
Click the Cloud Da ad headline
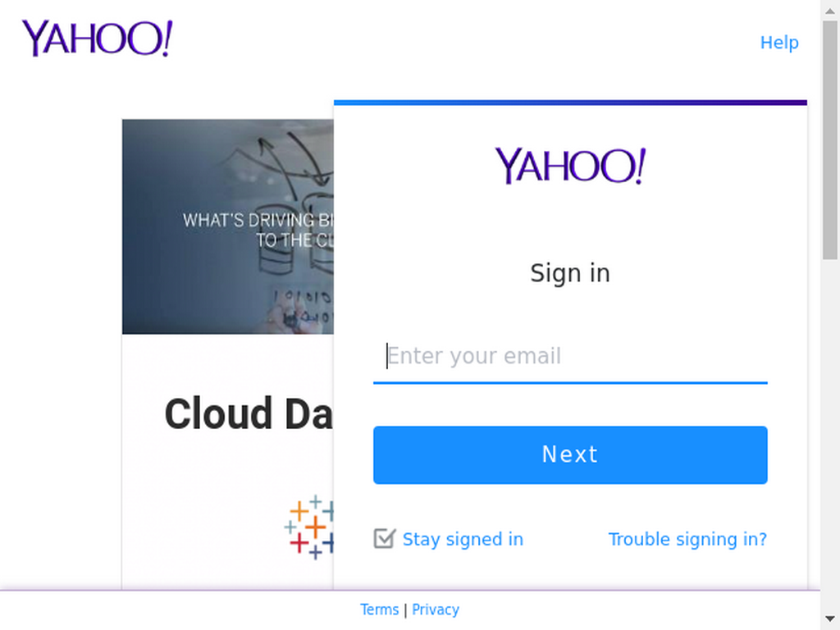click(x=249, y=413)
